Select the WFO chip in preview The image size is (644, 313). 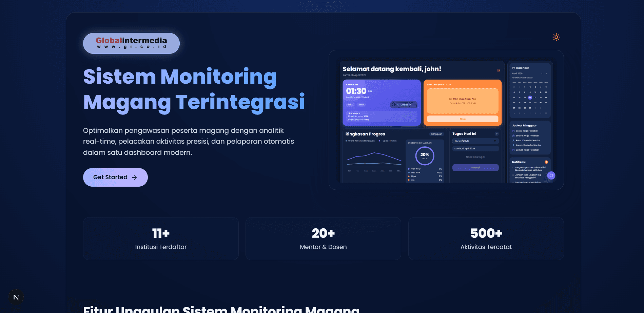pyautogui.click(x=361, y=105)
